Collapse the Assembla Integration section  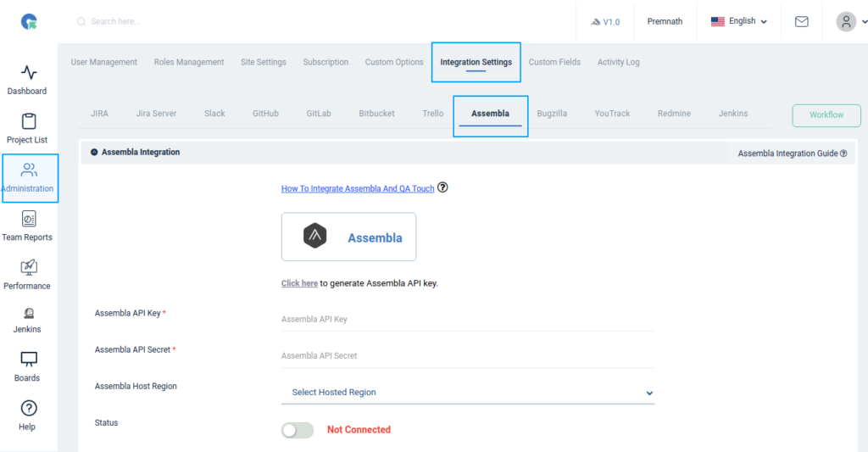click(94, 153)
